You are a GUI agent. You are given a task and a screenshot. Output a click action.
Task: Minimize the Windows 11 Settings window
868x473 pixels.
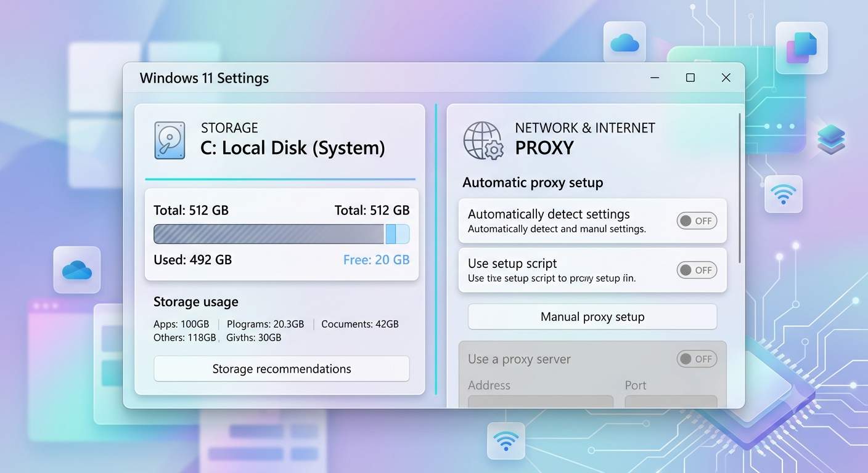pyautogui.click(x=655, y=78)
